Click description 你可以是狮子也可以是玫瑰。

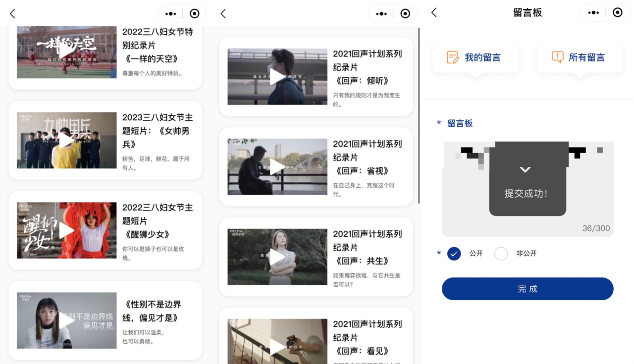153,254
